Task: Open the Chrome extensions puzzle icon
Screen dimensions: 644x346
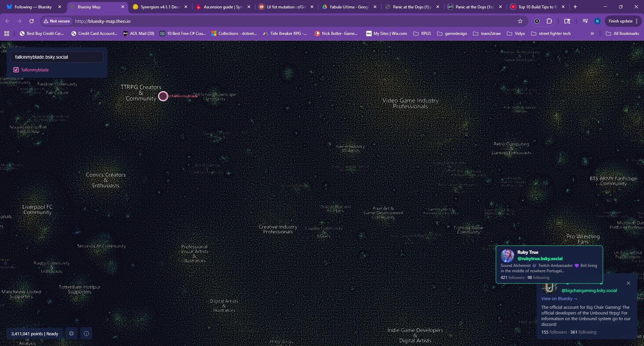Action: [x=549, y=21]
